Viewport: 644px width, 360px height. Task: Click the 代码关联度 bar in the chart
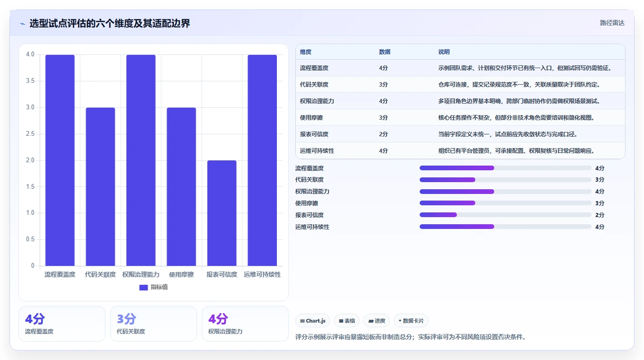coord(100,187)
